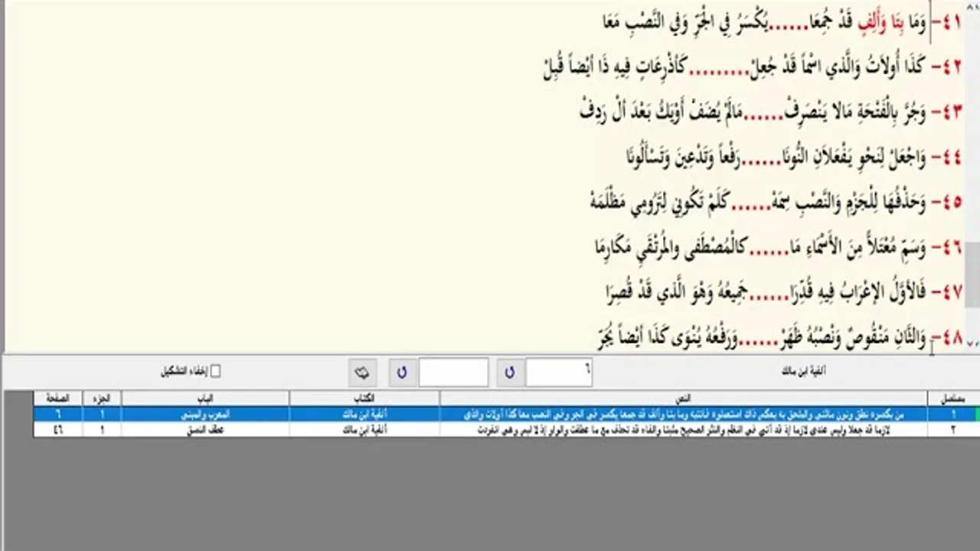Click verse line ٤٤ starting واجعل لنحو
The width and height of the screenshot is (980, 551).
tap(794, 158)
